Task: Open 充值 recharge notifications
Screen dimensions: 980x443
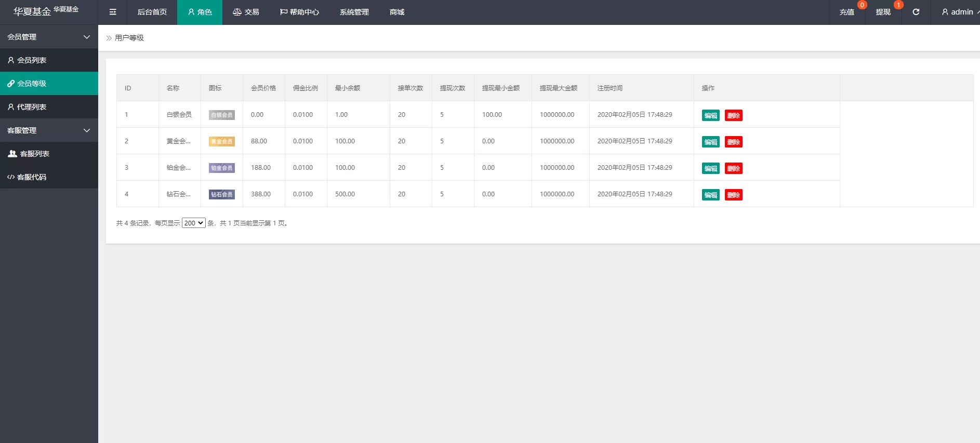Action: [x=846, y=12]
